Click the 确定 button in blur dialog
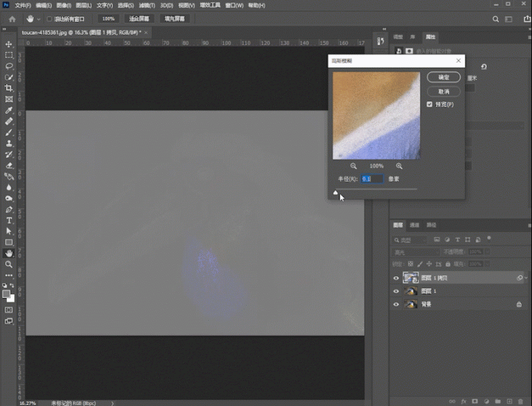 (443, 78)
